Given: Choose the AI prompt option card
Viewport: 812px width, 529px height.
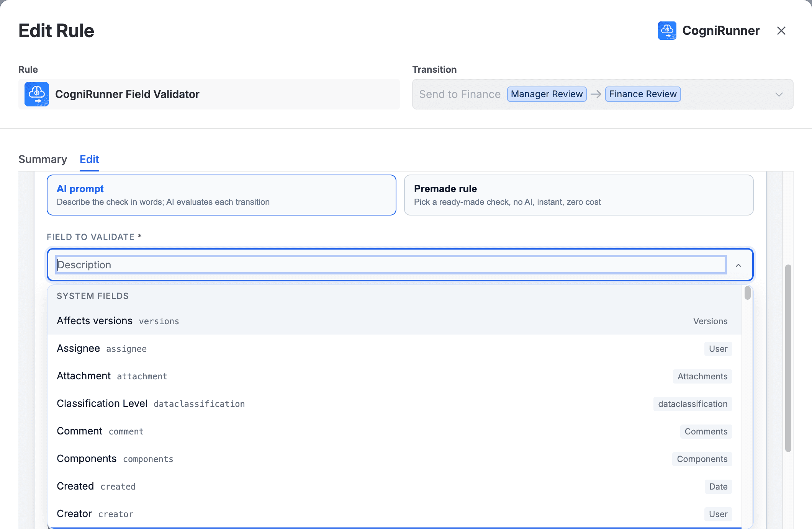Looking at the screenshot, I should [221, 195].
